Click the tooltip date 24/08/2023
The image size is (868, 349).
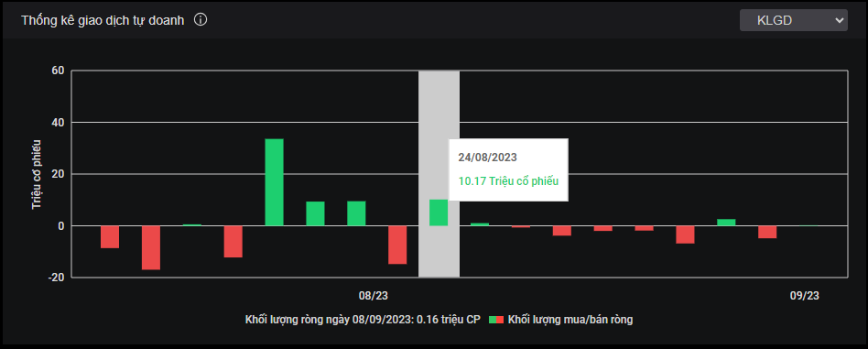pyautogui.click(x=488, y=158)
